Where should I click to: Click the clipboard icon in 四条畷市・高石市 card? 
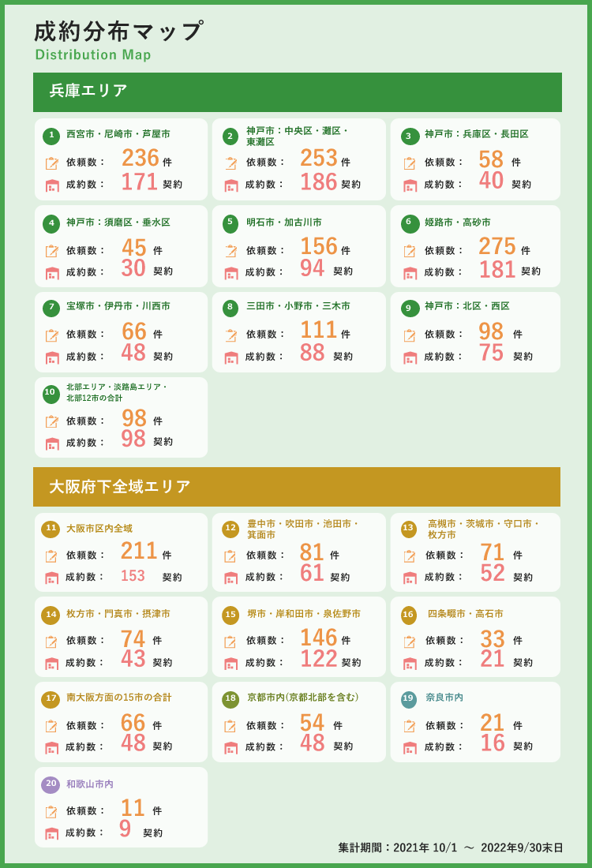410,642
